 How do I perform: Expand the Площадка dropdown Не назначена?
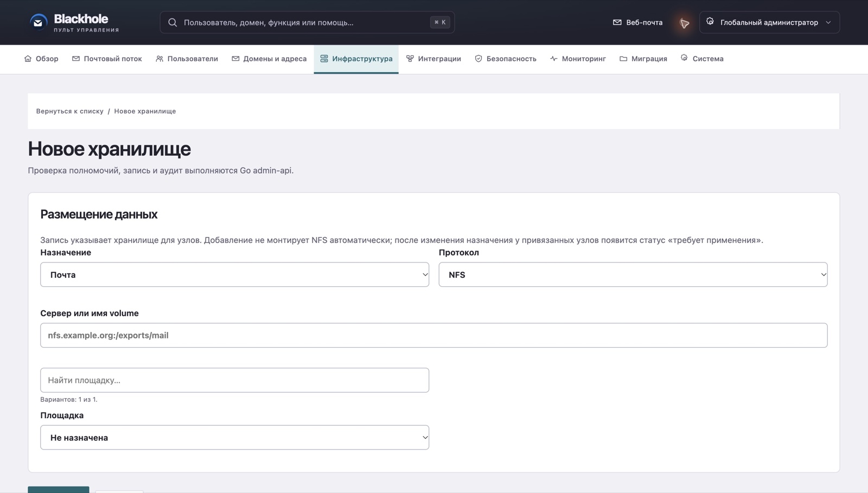[234, 437]
